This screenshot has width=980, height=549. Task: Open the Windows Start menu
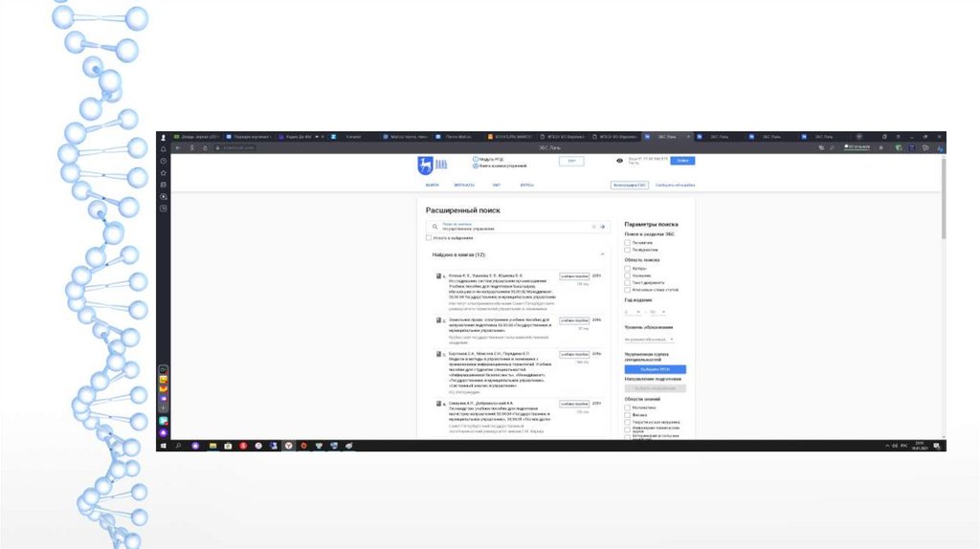click(164, 446)
